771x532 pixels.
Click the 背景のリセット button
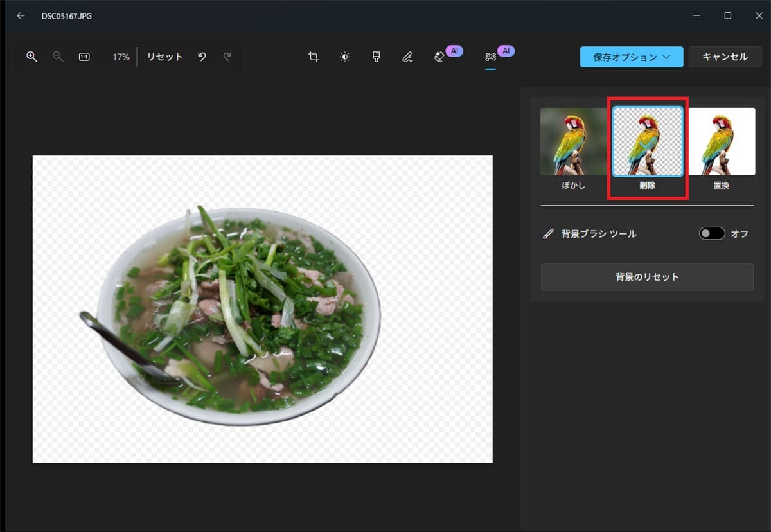pyautogui.click(x=646, y=277)
